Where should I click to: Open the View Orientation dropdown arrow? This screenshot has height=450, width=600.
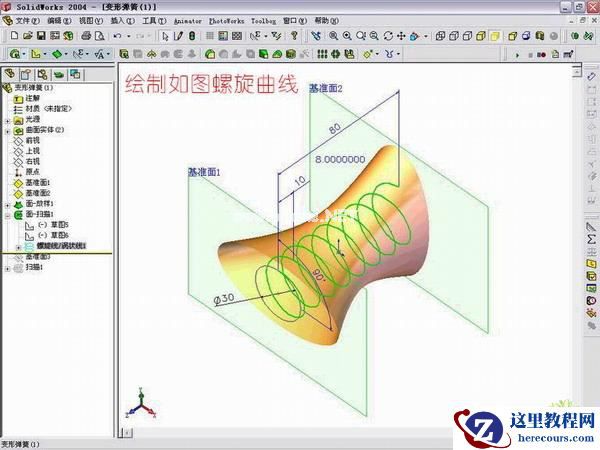point(426,36)
